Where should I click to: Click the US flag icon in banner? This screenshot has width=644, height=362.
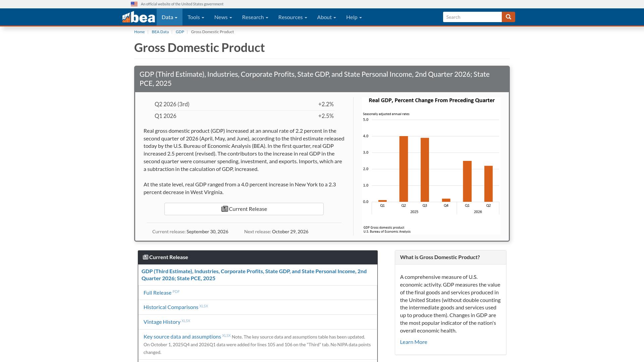coord(134,4)
